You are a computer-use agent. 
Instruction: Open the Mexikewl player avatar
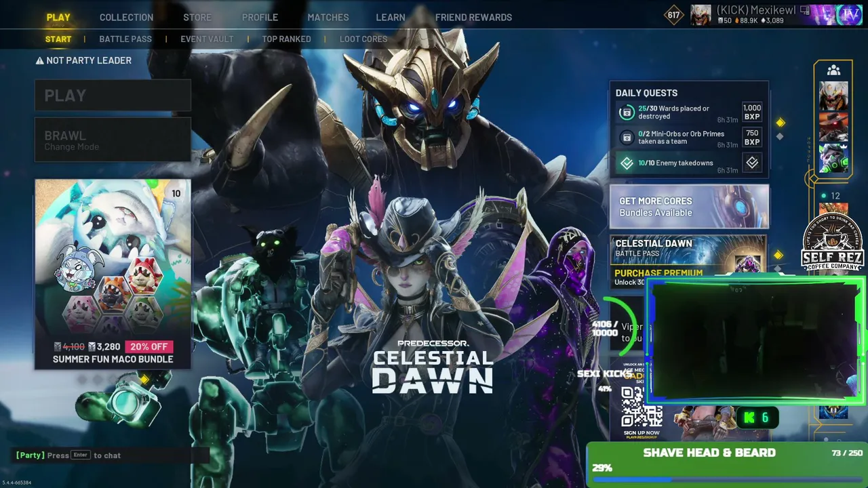click(701, 15)
